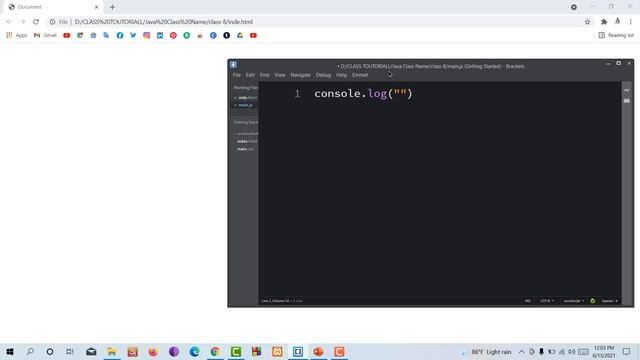Reload the page in Chrome

[36, 22]
